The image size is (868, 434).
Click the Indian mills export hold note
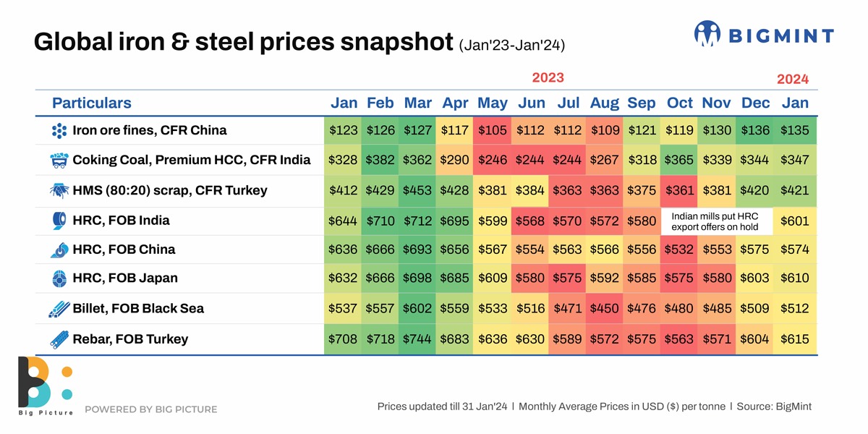(x=716, y=221)
